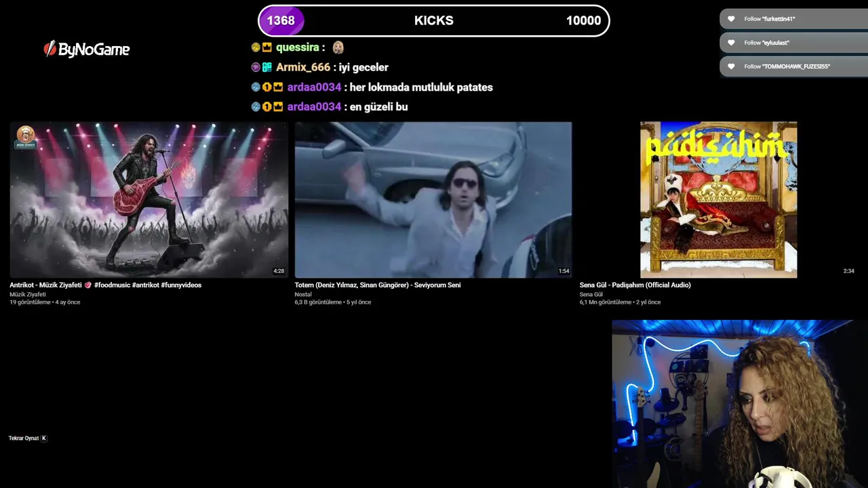Viewport: 868px width, 488px height.
Task: Click ardaa0034 username beside 'her lokmada' message
Action: tap(314, 87)
